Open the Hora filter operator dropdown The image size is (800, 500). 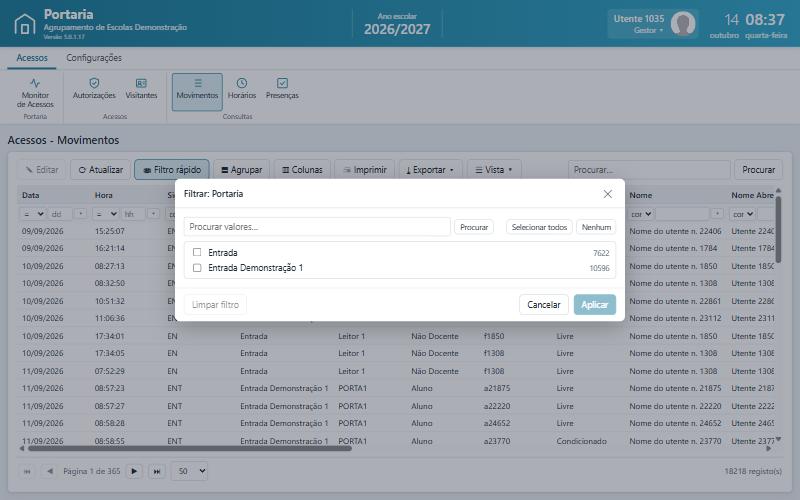coord(106,214)
